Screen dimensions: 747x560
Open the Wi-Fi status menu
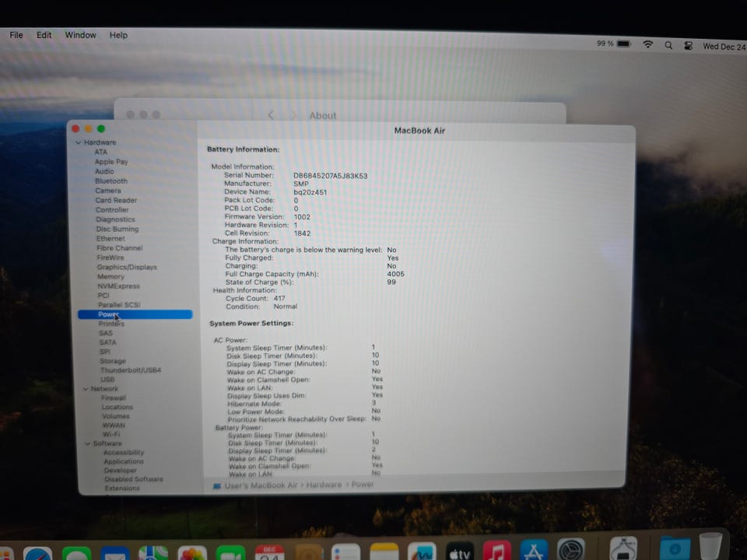(648, 44)
